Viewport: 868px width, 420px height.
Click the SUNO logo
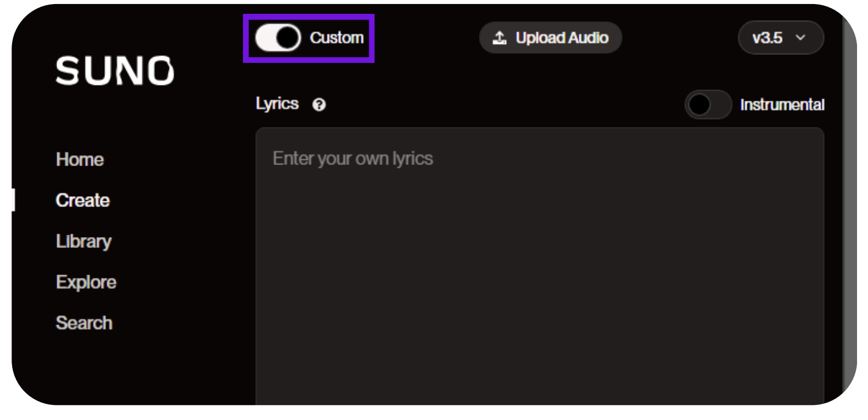coord(114,71)
